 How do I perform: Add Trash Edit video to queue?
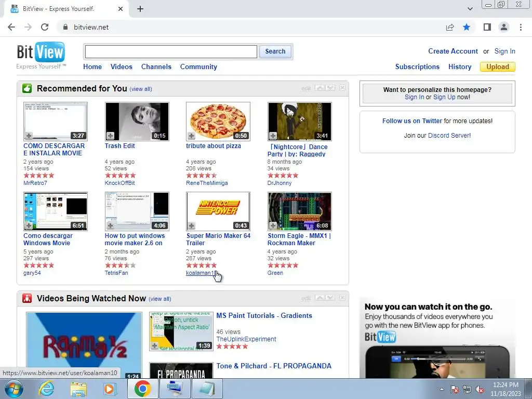pos(110,136)
